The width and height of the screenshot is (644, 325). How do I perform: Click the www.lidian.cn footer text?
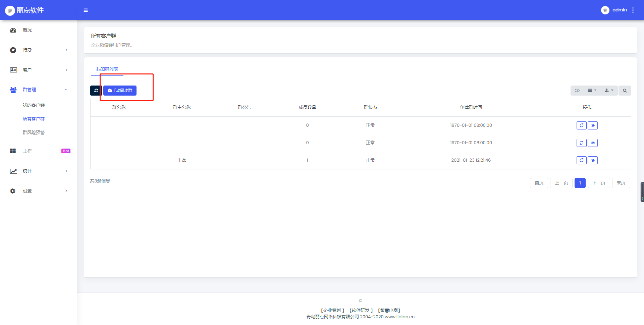click(x=399, y=317)
